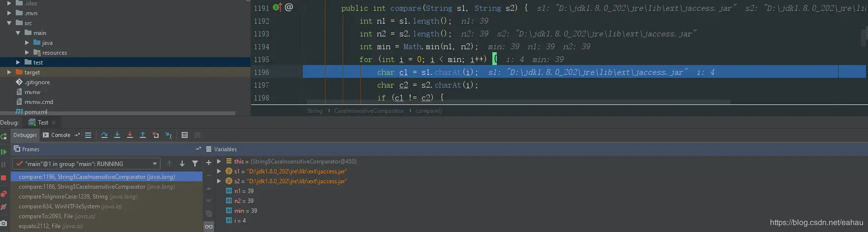Expand the java folder
Screen dimensions: 868x232
click(27, 42)
